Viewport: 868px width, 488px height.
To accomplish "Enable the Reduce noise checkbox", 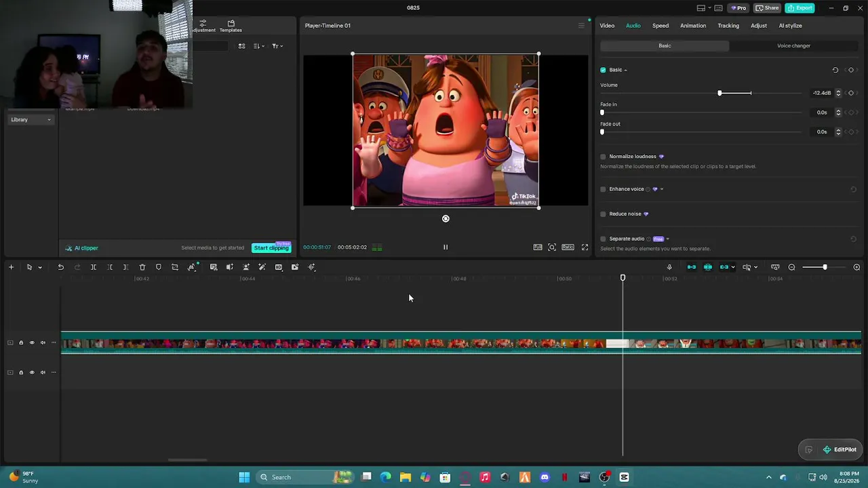I will pyautogui.click(x=603, y=214).
